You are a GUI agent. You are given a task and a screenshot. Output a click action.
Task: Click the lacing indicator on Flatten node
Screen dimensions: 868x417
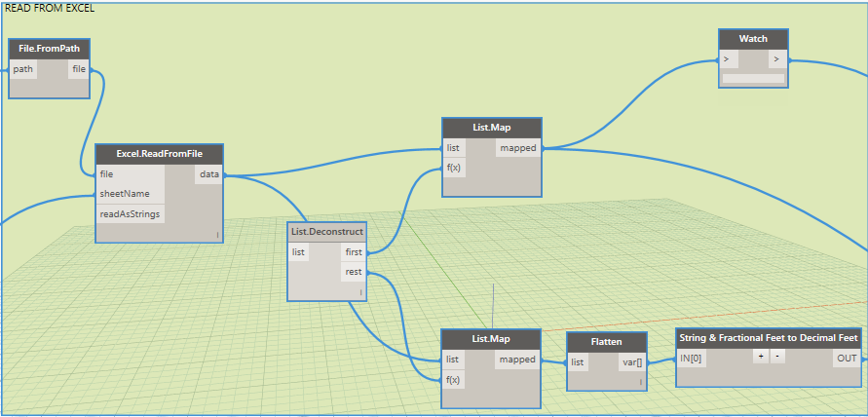(641, 382)
